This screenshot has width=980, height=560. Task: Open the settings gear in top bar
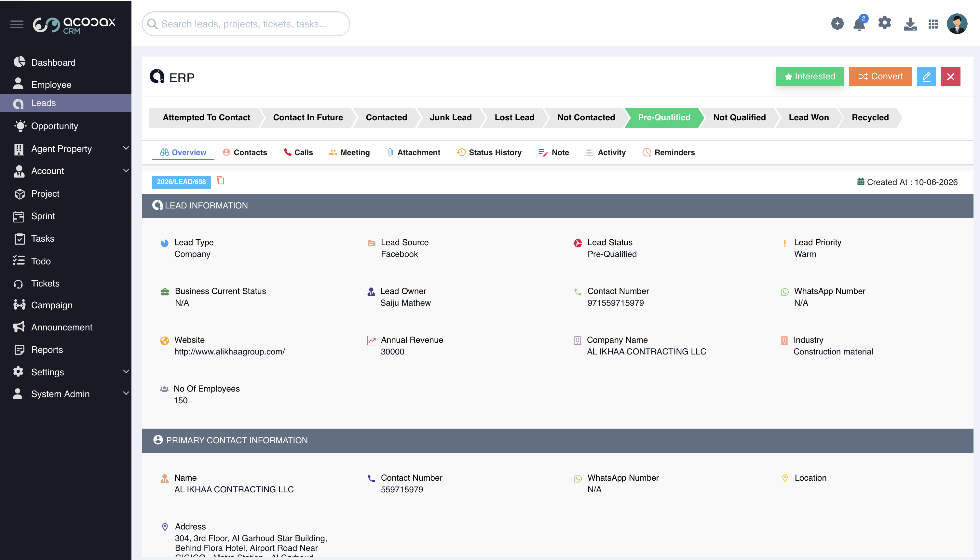(x=885, y=23)
